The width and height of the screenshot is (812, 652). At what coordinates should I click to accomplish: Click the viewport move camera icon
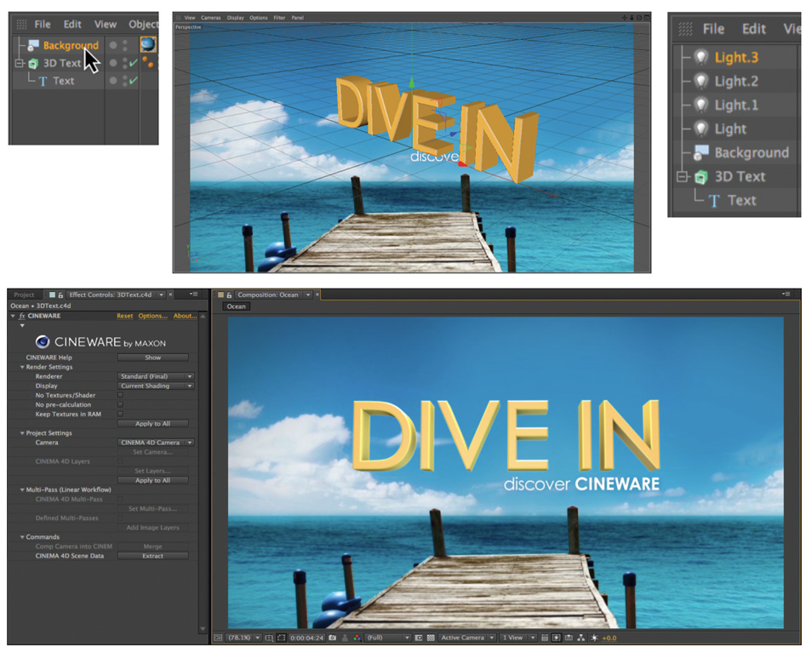(624, 18)
